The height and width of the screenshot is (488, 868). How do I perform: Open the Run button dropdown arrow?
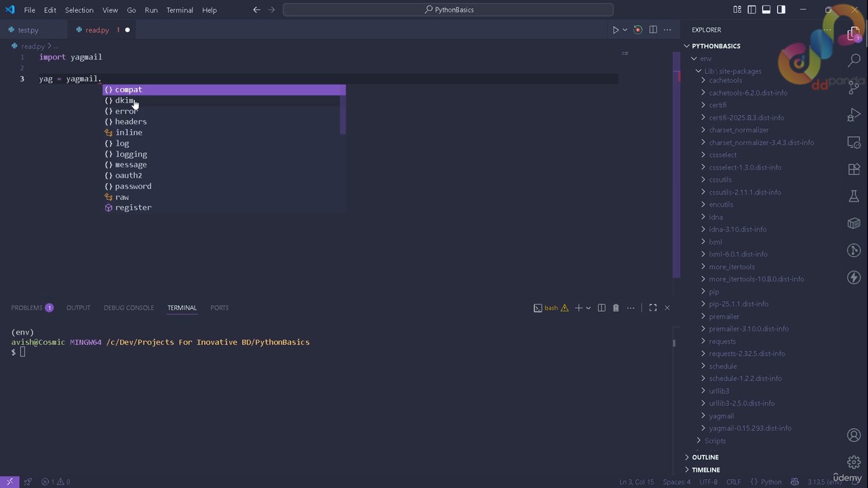625,30
